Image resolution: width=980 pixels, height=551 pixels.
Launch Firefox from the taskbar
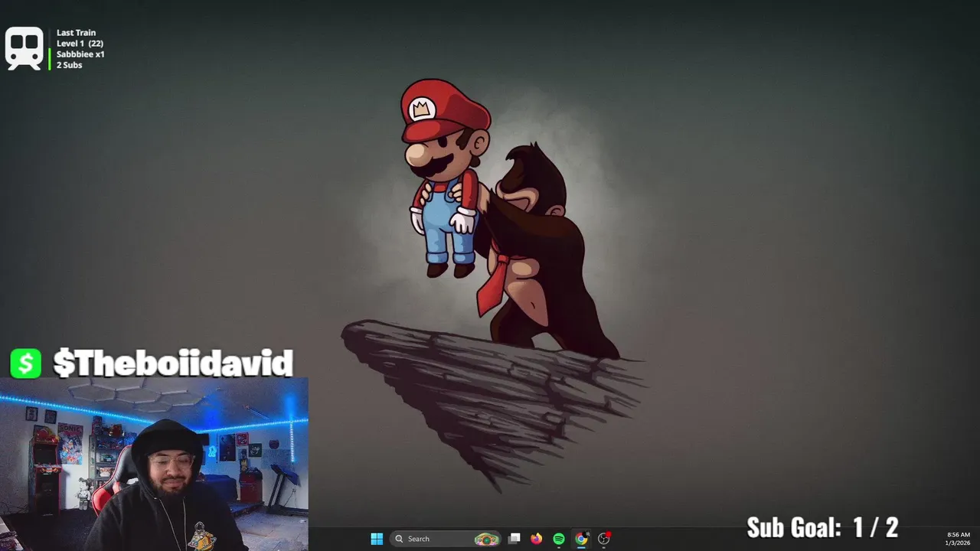(x=537, y=539)
